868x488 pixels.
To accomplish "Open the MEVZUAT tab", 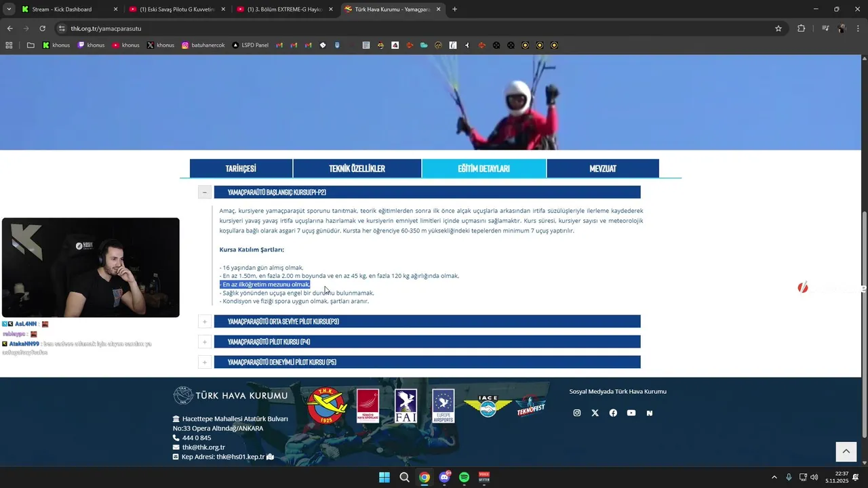I will (x=603, y=168).
